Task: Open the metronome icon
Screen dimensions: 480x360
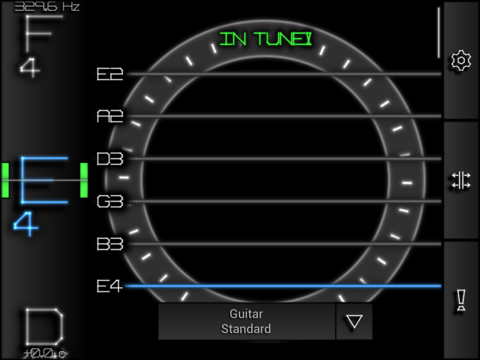Action: tap(461, 300)
